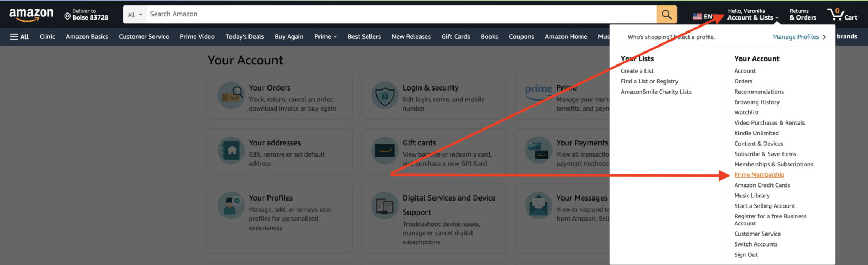Viewport: 868px width, 265px height.
Task: Open Kindle Unlimited
Action: [x=756, y=133]
